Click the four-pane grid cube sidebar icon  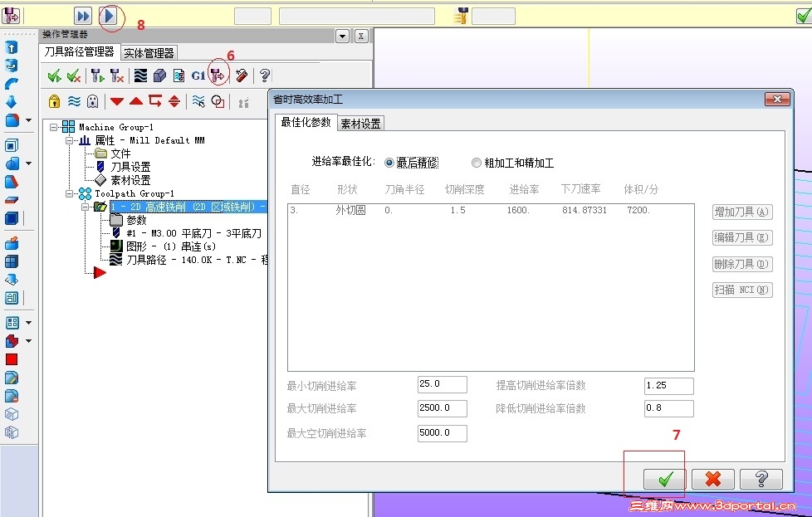12,261
